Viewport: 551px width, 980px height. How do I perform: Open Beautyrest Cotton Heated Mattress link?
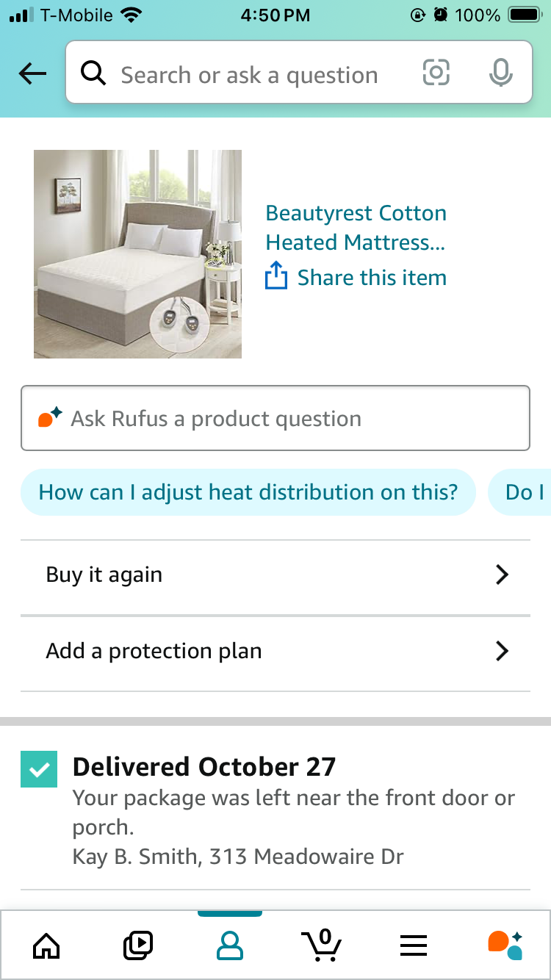[356, 228]
